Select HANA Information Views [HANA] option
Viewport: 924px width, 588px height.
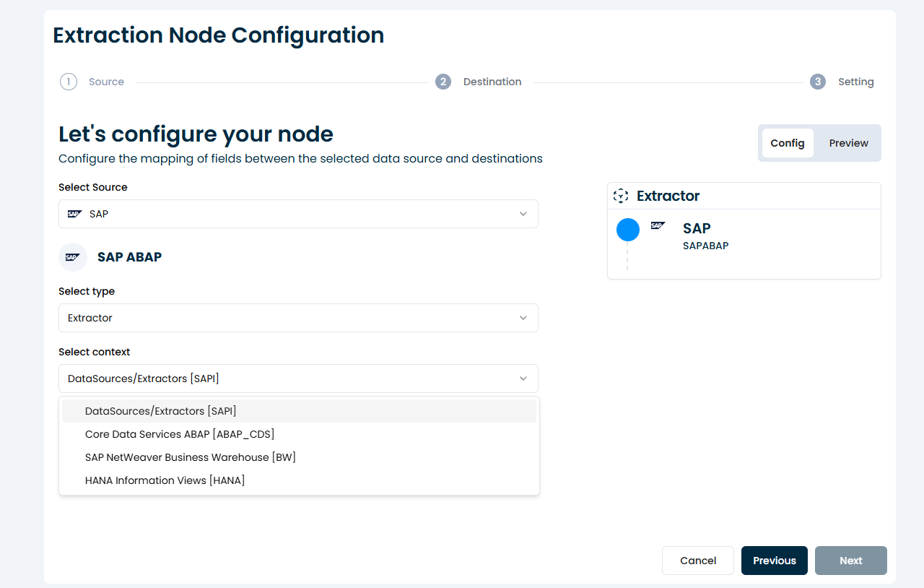[165, 480]
